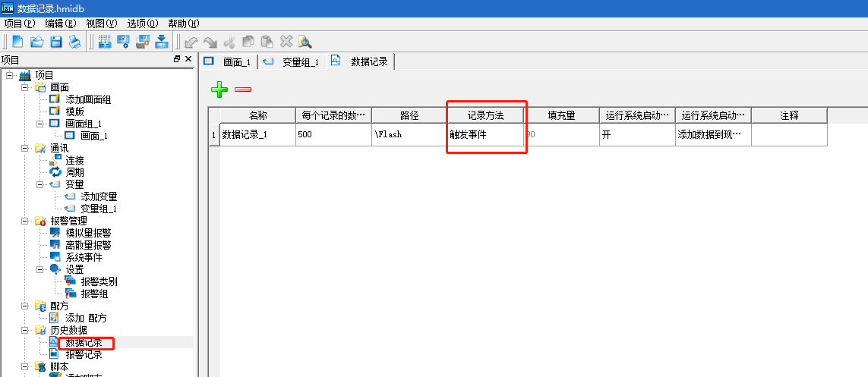Click the \Flash path cell
Viewport: 868px width, 377px height.
pyautogui.click(x=409, y=134)
